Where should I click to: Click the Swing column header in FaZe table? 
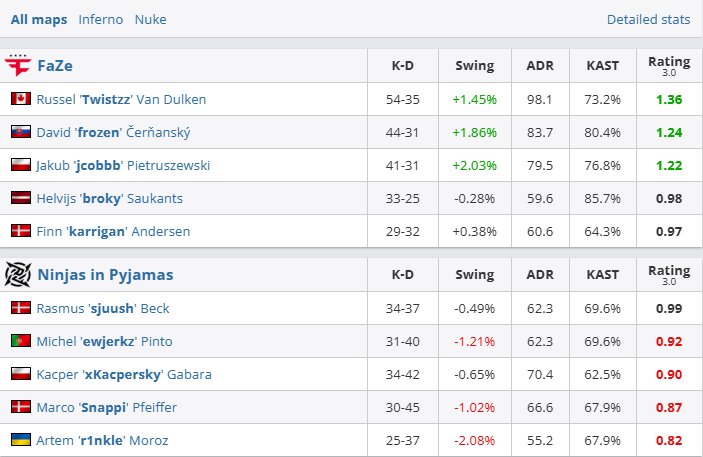pyautogui.click(x=474, y=66)
